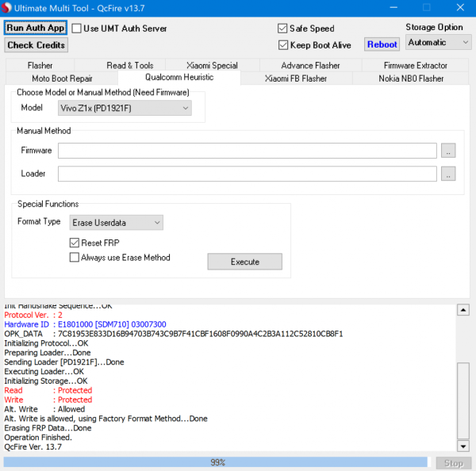Browse for the Firmware file
This screenshot has height=471, width=476.
tap(448, 151)
